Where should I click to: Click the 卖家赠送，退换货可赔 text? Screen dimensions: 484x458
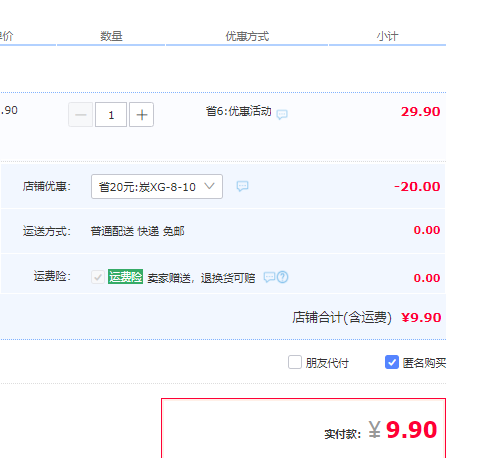pos(201,278)
